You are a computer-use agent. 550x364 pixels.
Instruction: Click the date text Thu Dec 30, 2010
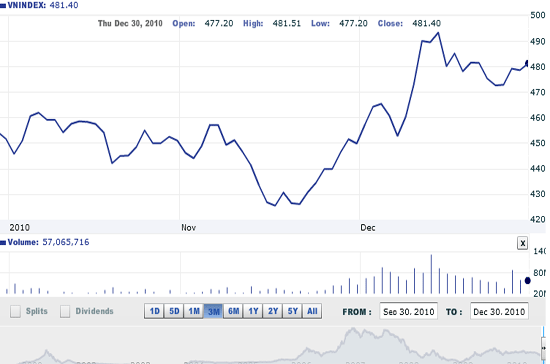130,23
